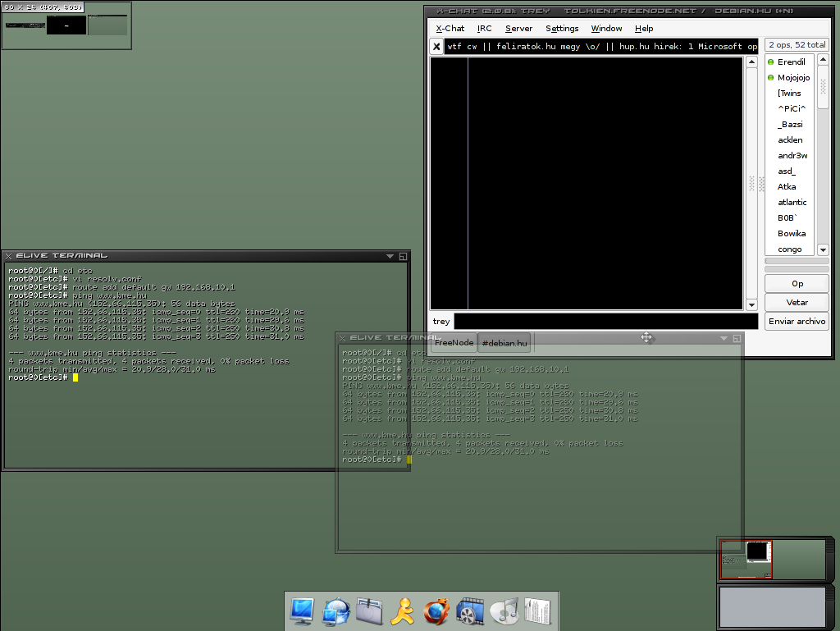Select user Mojojojo in the user list
Viewport: 840px width, 631px height.
[x=790, y=77]
